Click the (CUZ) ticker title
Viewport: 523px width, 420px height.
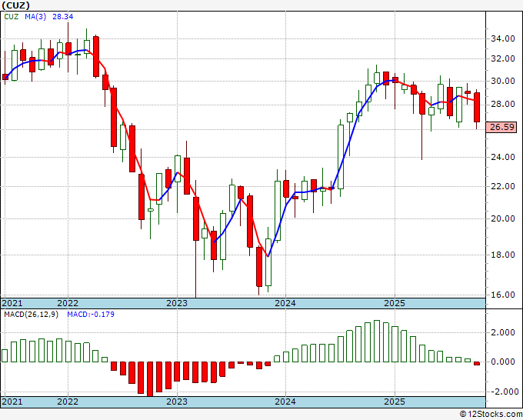(15, 5)
